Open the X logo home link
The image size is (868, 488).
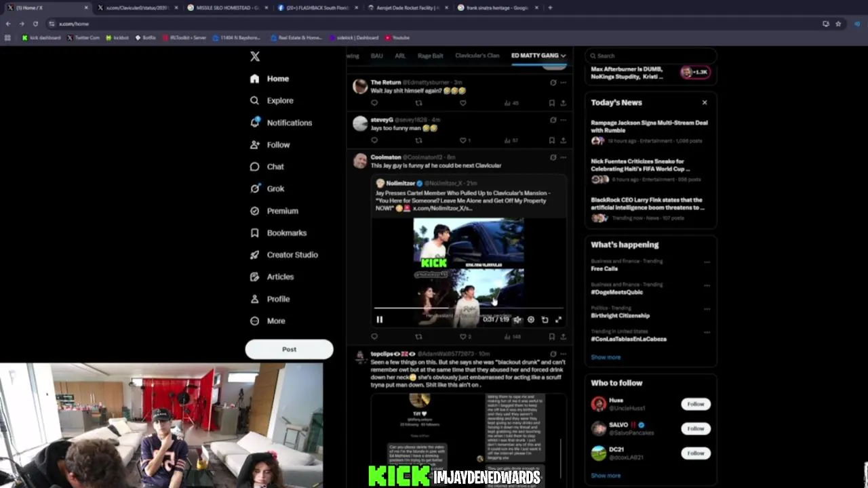click(x=255, y=57)
